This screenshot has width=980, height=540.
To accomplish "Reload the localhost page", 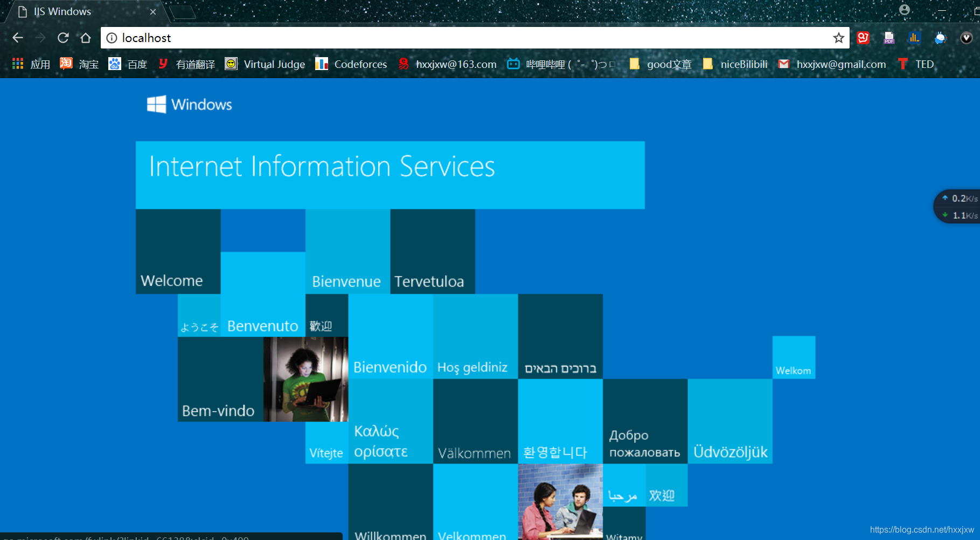I will [63, 38].
